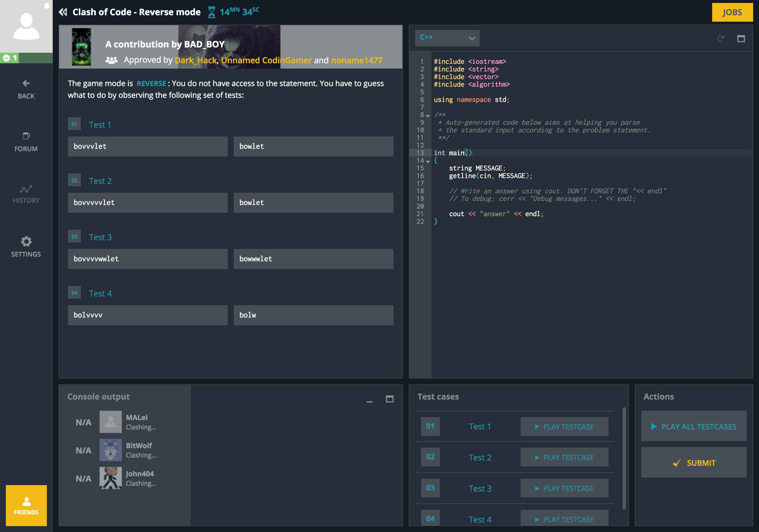This screenshot has width=759, height=532.
Task: Open the Forum from the sidebar
Action: click(x=26, y=142)
